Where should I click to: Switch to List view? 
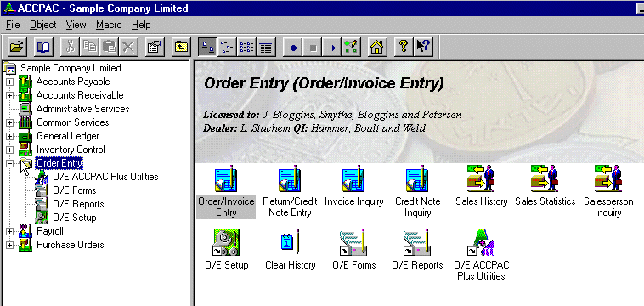pos(247,47)
